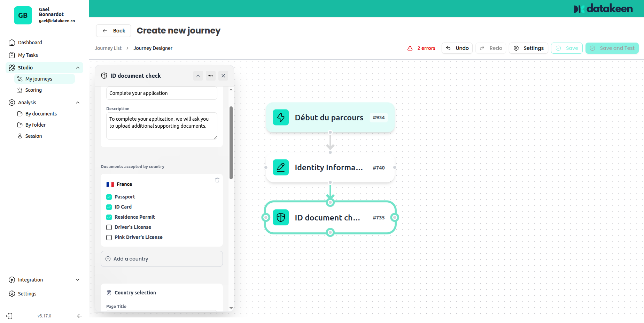Click the 2 errors warning indicator
The width and height of the screenshot is (644, 323).
pyautogui.click(x=421, y=48)
